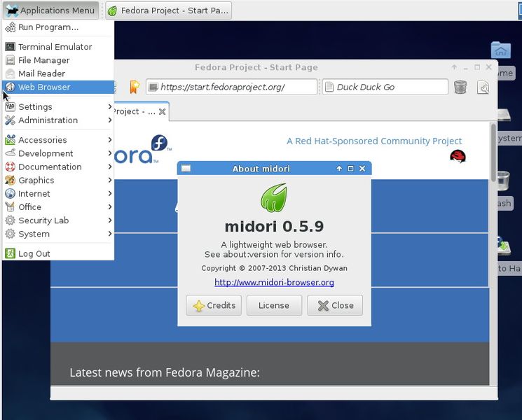Select Web Browser in Applications Menu

(57, 87)
